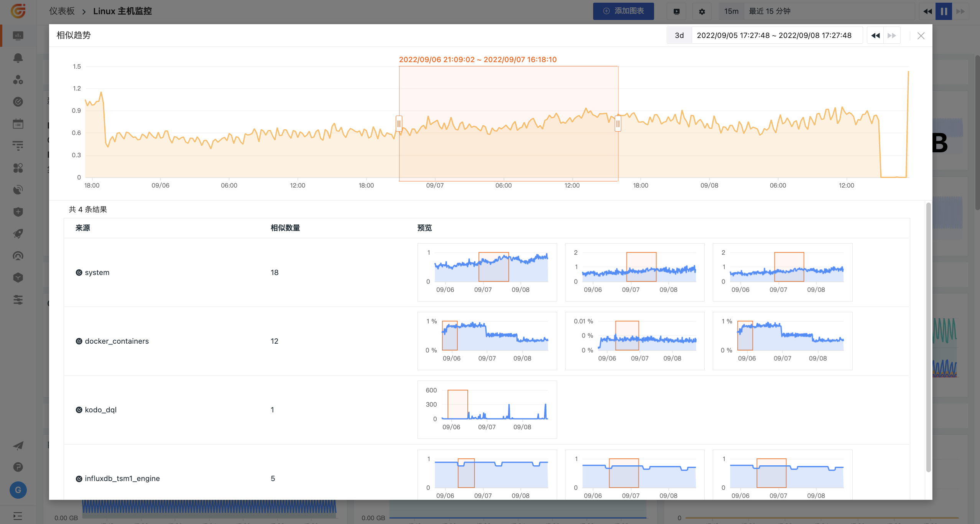Open the first system preview chart
Screen dimensions: 980x524
(x=487, y=272)
